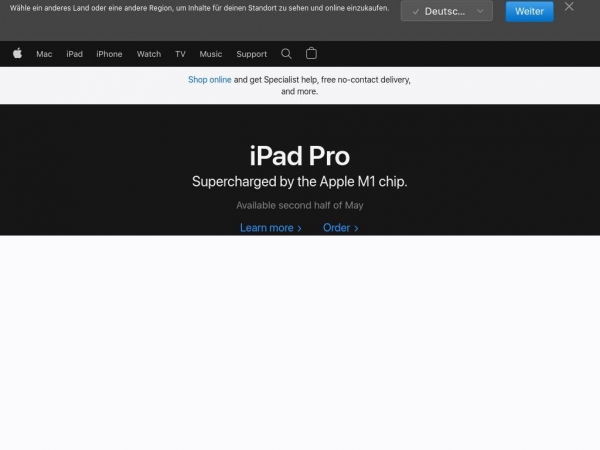The height and width of the screenshot is (450, 600).
Task: Open the TV menu item
Action: [180, 54]
